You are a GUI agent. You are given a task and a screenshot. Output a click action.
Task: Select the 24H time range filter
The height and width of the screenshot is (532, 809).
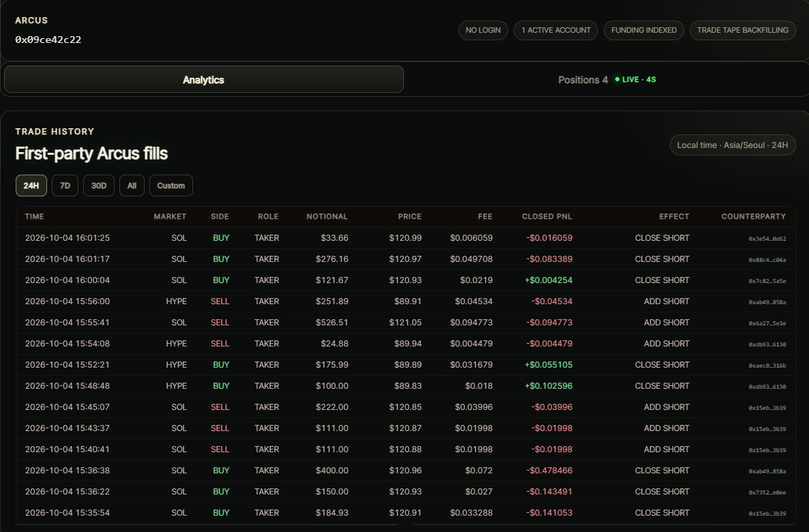tap(31, 186)
